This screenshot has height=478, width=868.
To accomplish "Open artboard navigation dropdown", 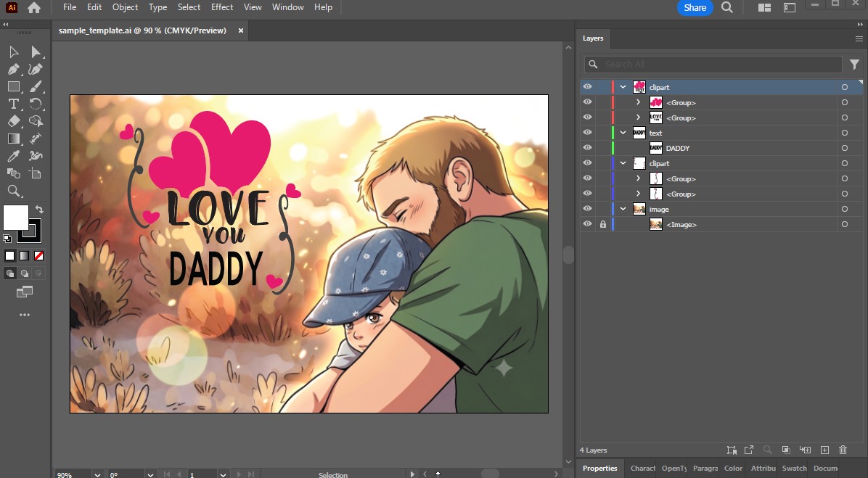I will coord(223,474).
